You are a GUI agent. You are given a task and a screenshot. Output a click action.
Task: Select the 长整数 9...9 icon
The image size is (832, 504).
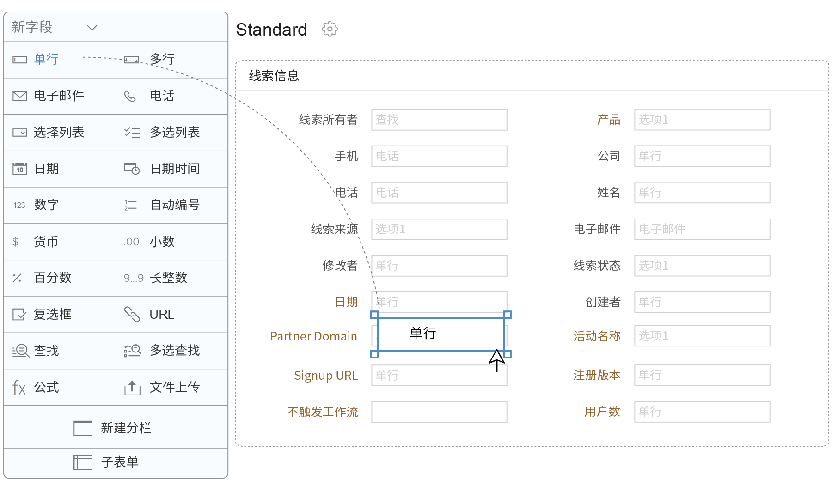tap(134, 278)
